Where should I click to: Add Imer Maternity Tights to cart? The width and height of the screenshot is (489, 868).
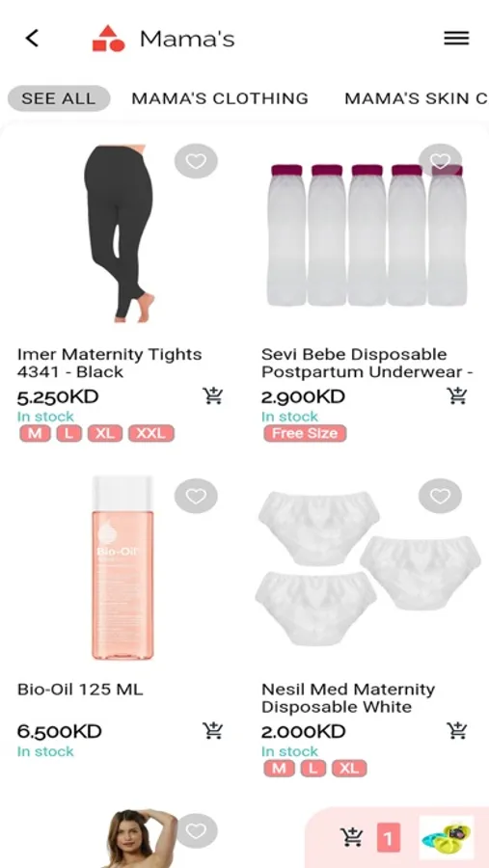pyautogui.click(x=212, y=395)
